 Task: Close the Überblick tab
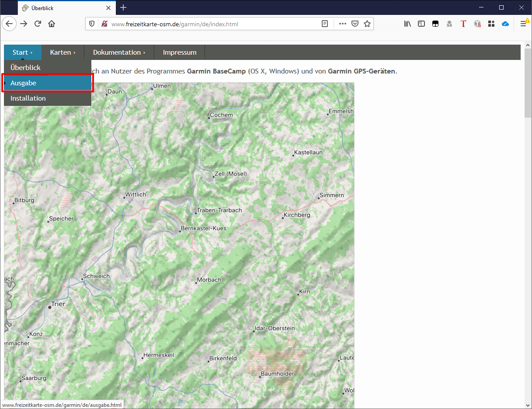(108, 8)
